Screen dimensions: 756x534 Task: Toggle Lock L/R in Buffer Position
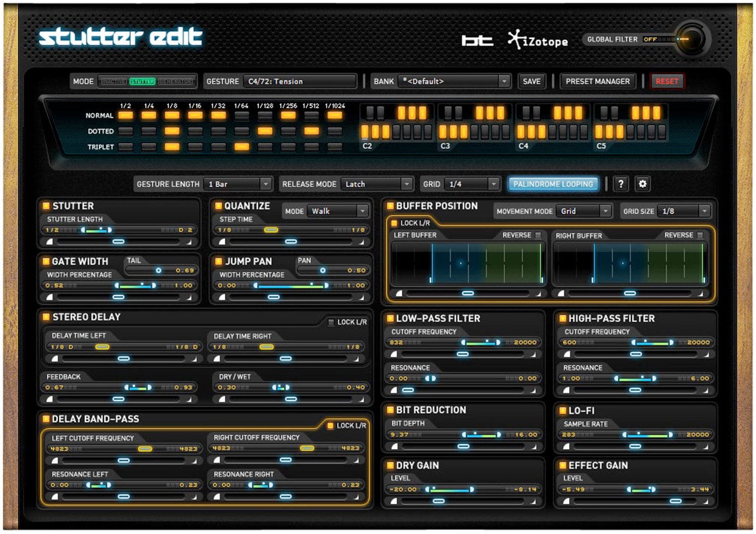pos(394,223)
